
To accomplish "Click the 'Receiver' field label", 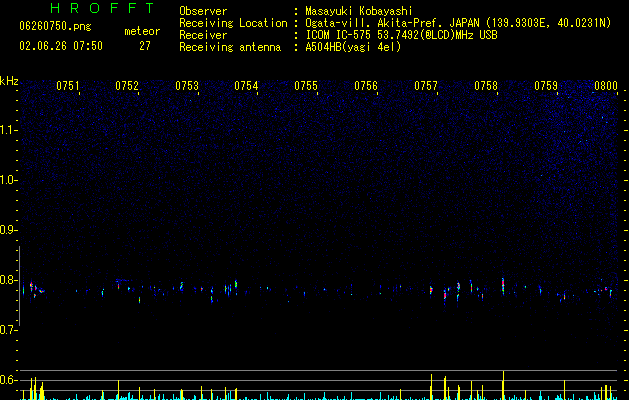I will click(x=203, y=35).
